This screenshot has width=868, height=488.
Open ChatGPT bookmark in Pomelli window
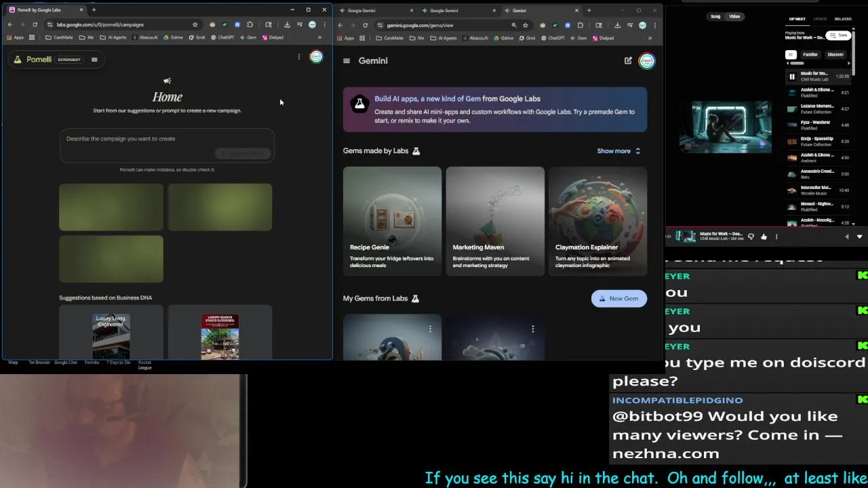click(222, 37)
